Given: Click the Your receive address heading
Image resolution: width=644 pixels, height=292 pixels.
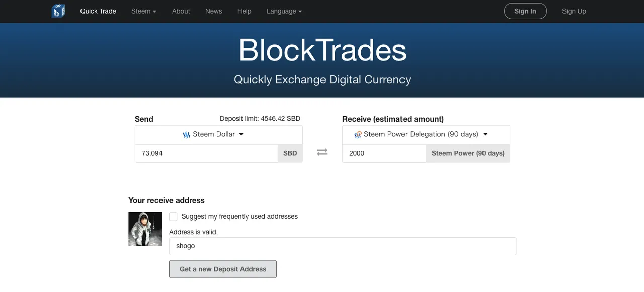Looking at the screenshot, I should (167, 200).
